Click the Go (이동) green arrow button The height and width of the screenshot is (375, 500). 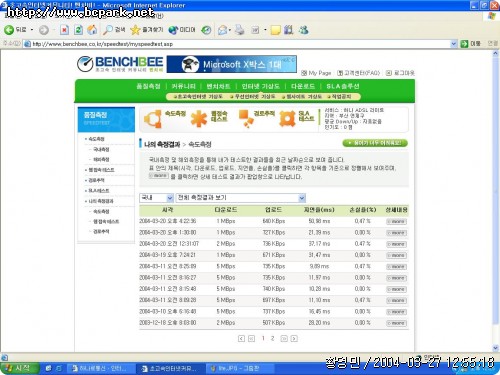[x=470, y=44]
